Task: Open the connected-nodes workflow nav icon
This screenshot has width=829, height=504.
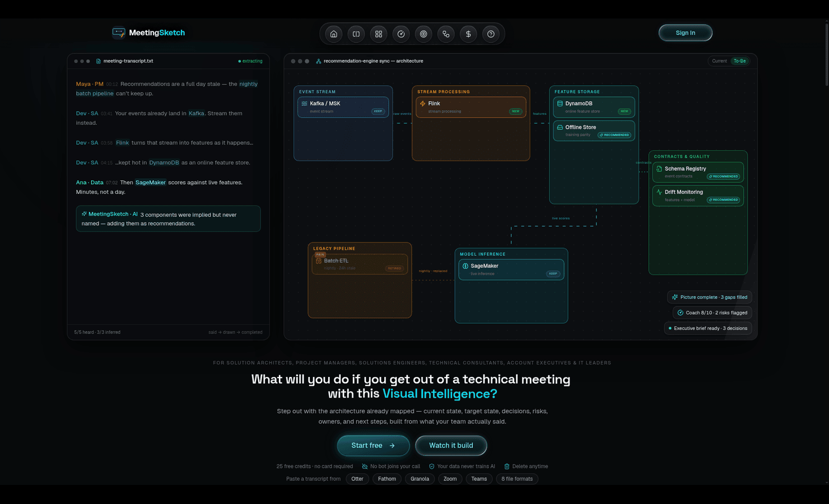Action: pyautogui.click(x=446, y=34)
